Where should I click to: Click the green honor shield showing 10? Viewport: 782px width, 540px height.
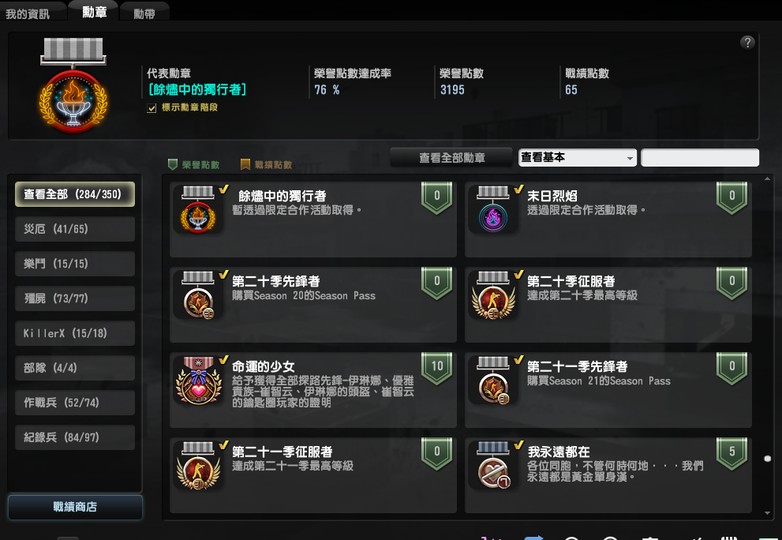click(436, 368)
